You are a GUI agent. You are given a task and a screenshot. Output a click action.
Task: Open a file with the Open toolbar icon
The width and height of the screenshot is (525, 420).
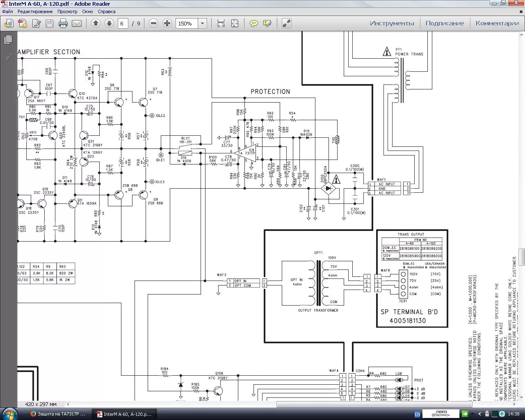point(9,23)
